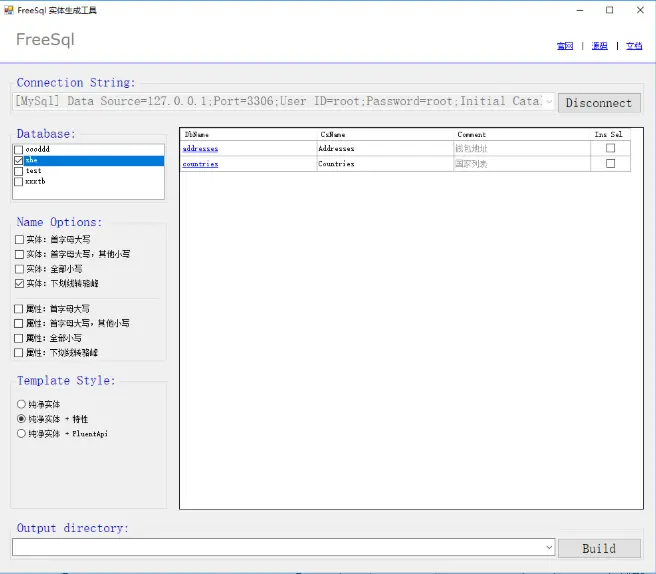This screenshot has height=574, width=656.
Task: Uncheck 实体: 下划线转驼峰 option
Action: pyautogui.click(x=19, y=284)
